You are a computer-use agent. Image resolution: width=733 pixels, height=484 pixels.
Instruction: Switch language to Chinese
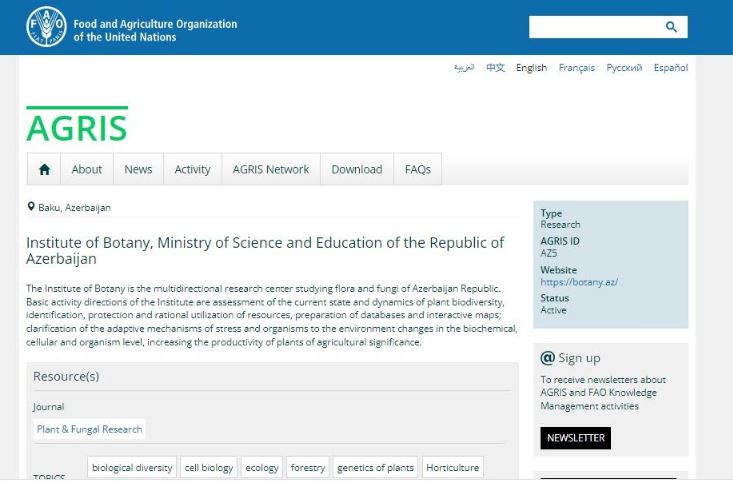(496, 68)
